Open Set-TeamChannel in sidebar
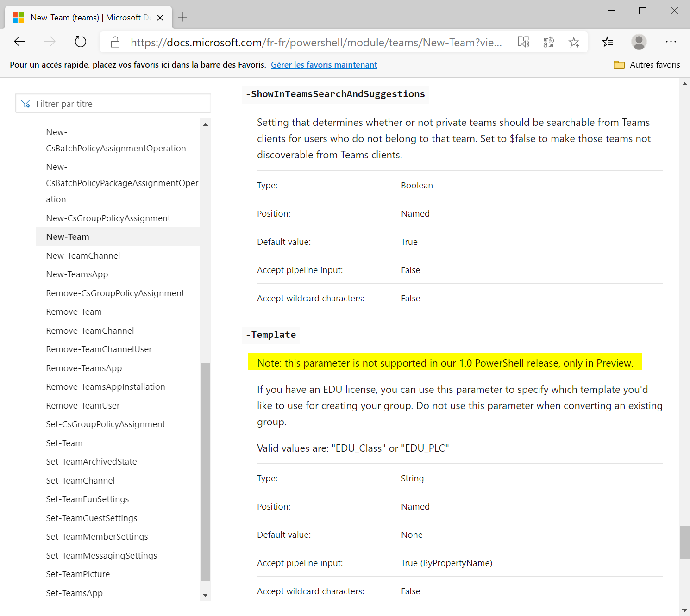 (80, 481)
